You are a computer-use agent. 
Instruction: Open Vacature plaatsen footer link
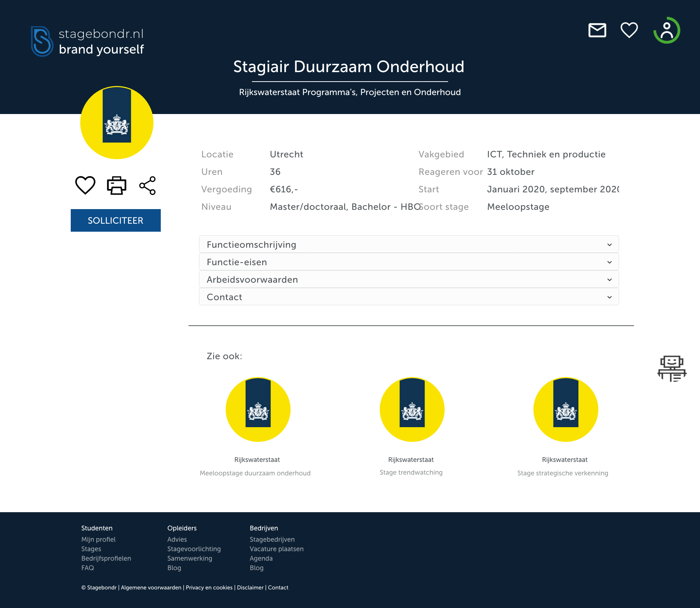pyautogui.click(x=277, y=549)
